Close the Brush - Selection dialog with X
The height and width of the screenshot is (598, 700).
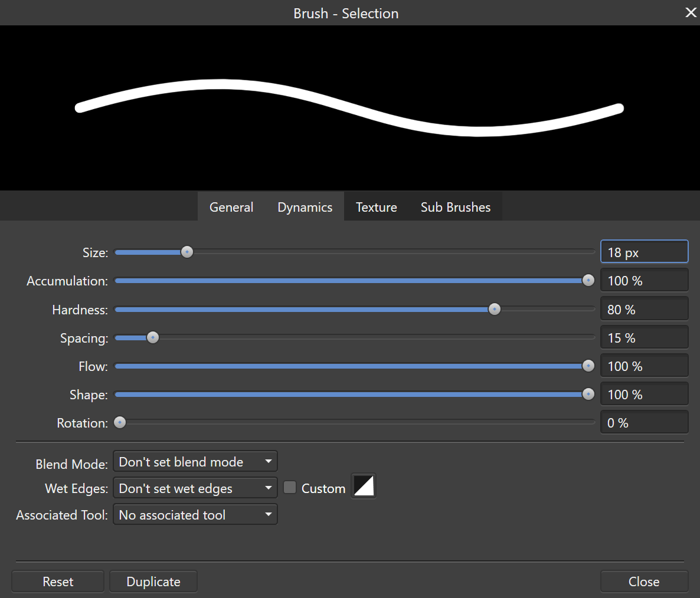click(x=691, y=12)
